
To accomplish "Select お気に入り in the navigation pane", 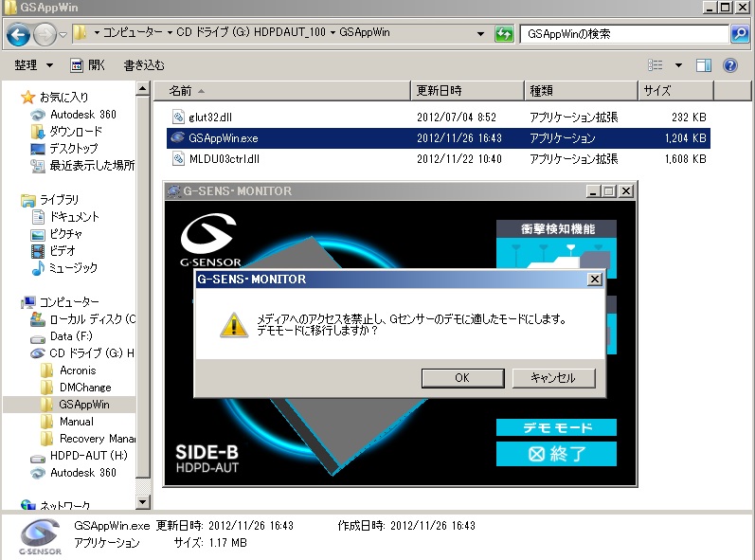I will pyautogui.click(x=63, y=98).
